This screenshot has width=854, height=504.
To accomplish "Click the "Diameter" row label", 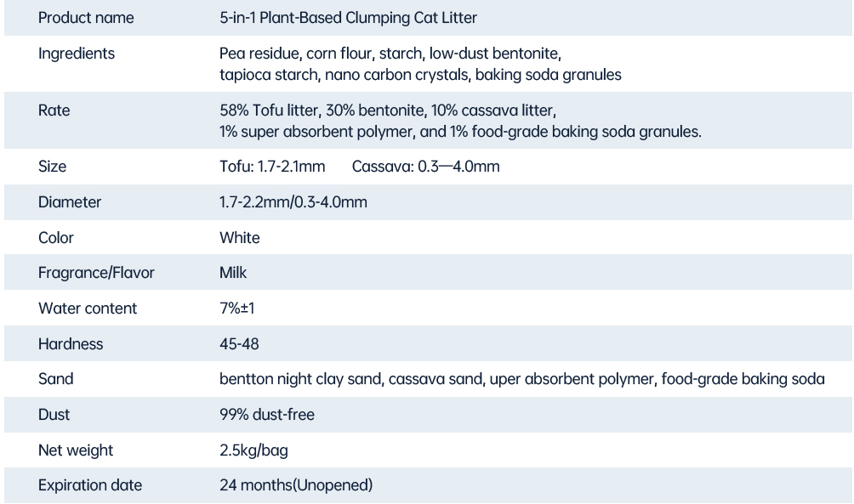I will click(x=70, y=202).
